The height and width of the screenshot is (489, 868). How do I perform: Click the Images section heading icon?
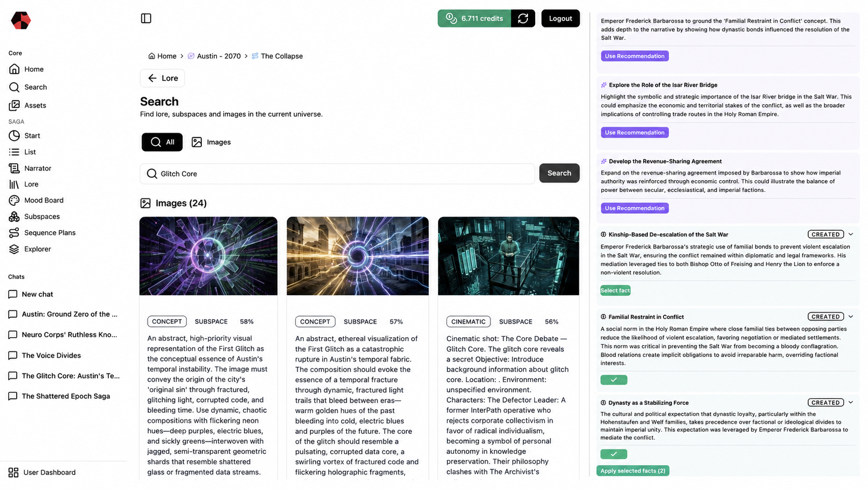[145, 203]
